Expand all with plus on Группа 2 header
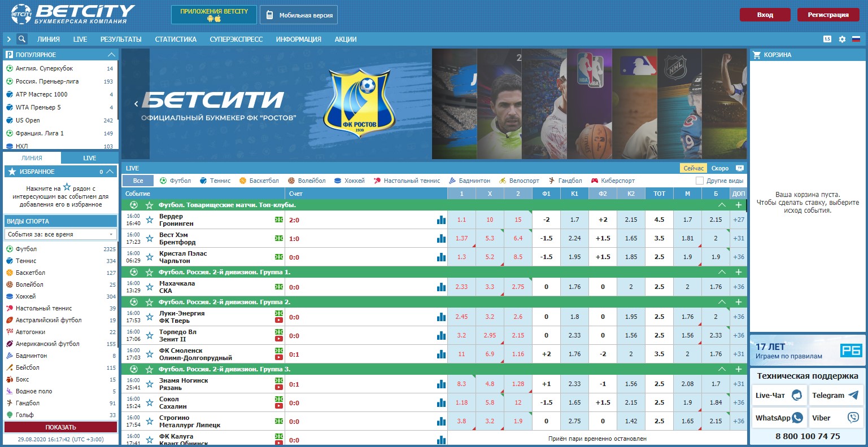The height and width of the screenshot is (447, 868). 739,302
